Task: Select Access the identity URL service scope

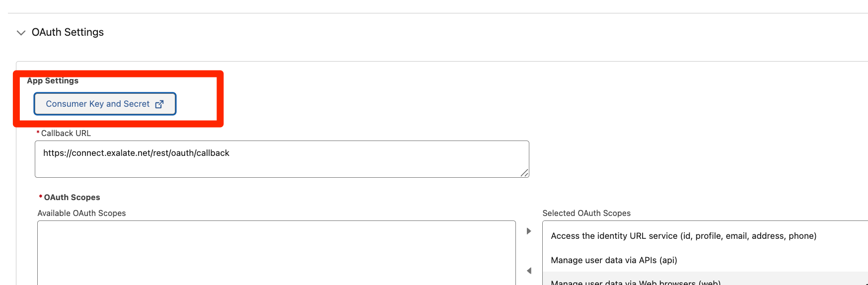Action: pos(683,236)
